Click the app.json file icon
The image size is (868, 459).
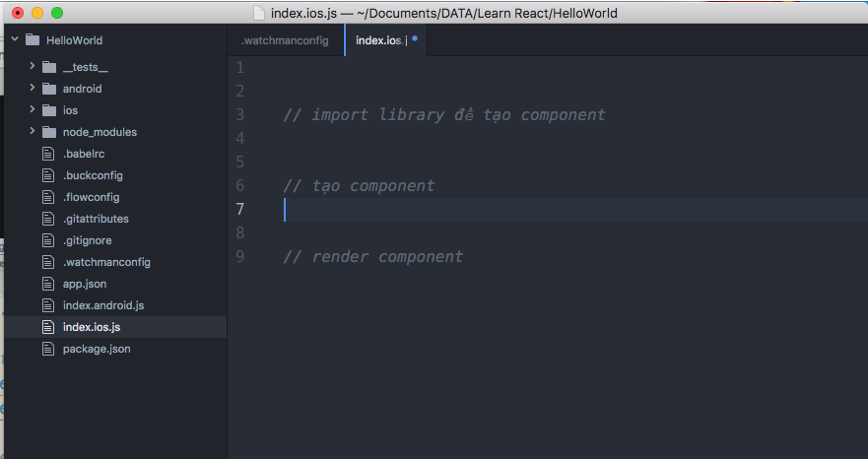(48, 284)
